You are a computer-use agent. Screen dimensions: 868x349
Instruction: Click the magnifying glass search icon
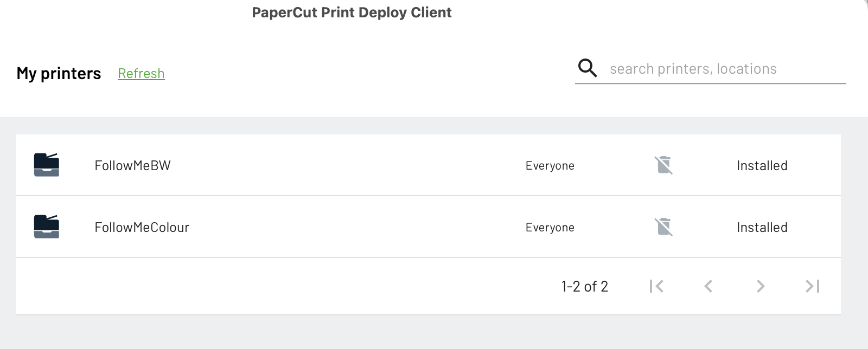588,68
